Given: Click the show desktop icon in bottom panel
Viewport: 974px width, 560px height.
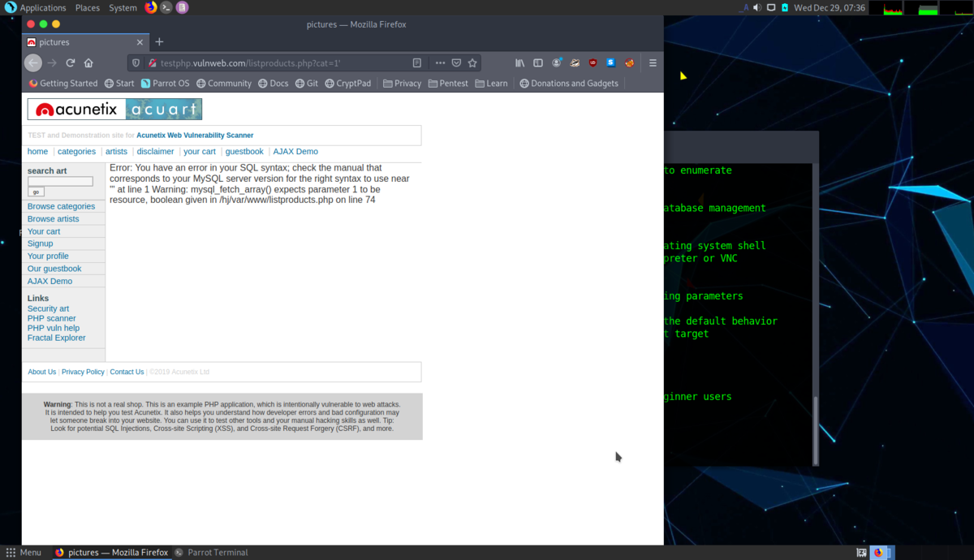Looking at the screenshot, I should 861,553.
